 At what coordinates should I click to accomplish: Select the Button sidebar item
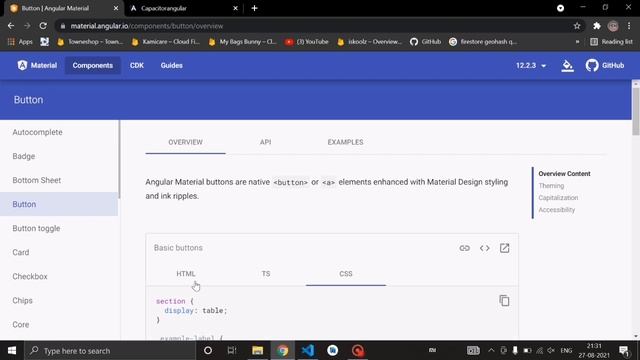tap(59, 204)
